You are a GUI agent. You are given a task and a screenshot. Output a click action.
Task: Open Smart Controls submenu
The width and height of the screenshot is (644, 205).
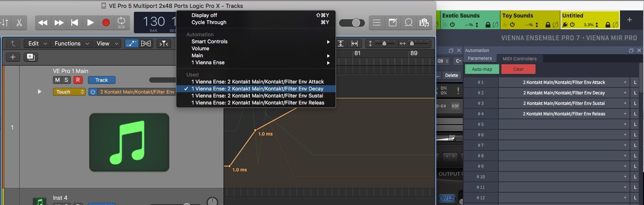pyautogui.click(x=256, y=42)
